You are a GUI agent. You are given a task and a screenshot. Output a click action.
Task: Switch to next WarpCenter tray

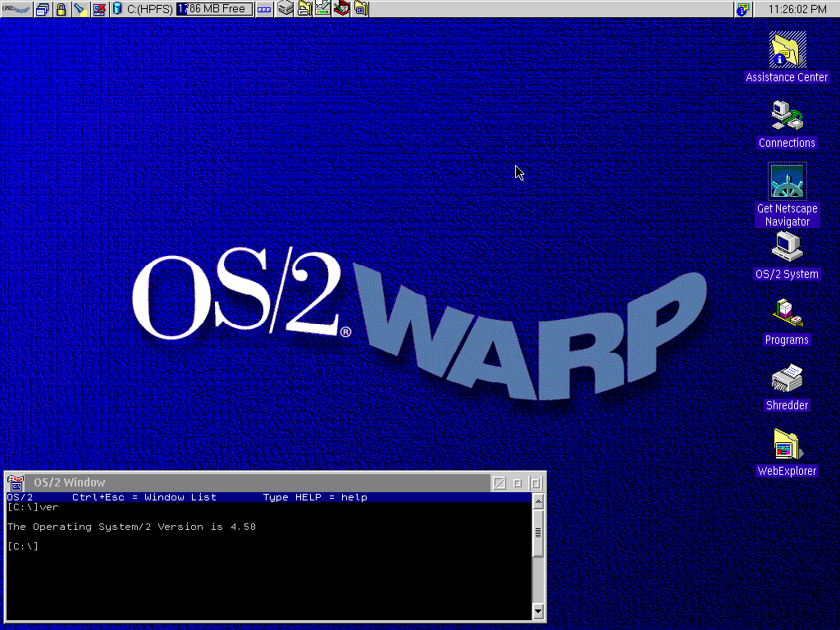click(264, 9)
